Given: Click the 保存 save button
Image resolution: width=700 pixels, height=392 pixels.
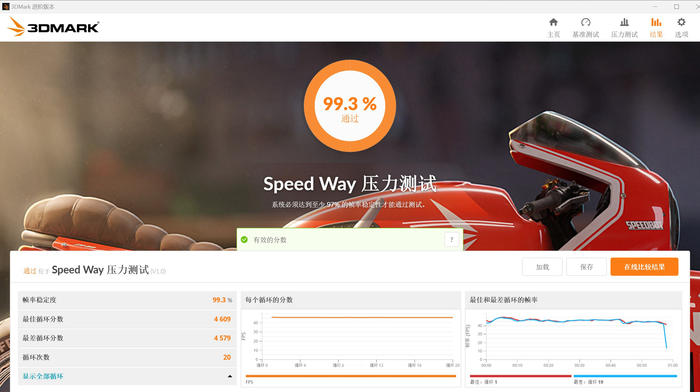Looking at the screenshot, I should coord(586,267).
